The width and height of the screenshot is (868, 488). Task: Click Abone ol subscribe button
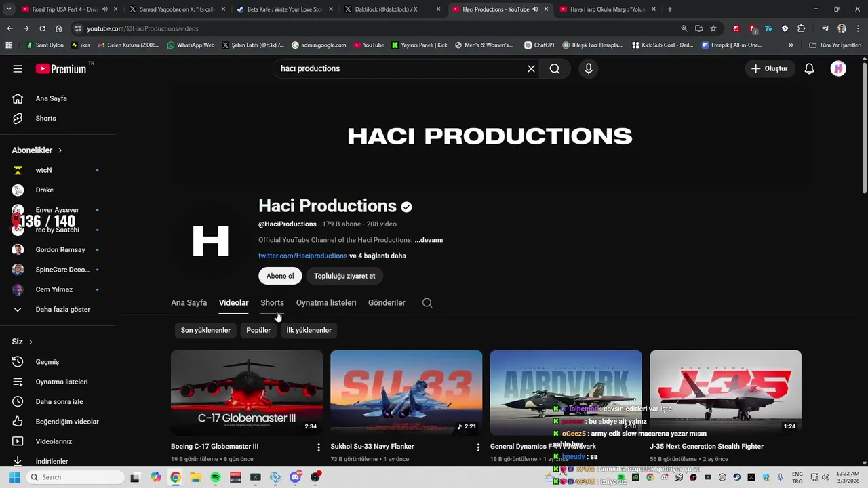(280, 276)
